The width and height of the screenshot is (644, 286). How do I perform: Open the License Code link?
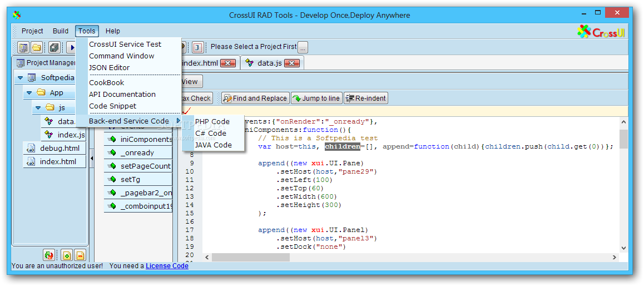click(167, 266)
